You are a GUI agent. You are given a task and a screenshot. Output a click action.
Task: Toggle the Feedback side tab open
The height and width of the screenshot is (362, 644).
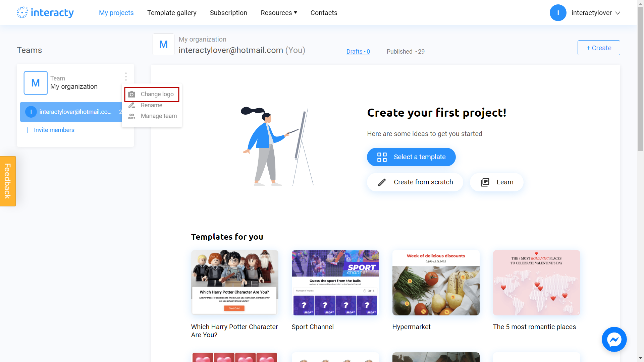click(x=7, y=181)
